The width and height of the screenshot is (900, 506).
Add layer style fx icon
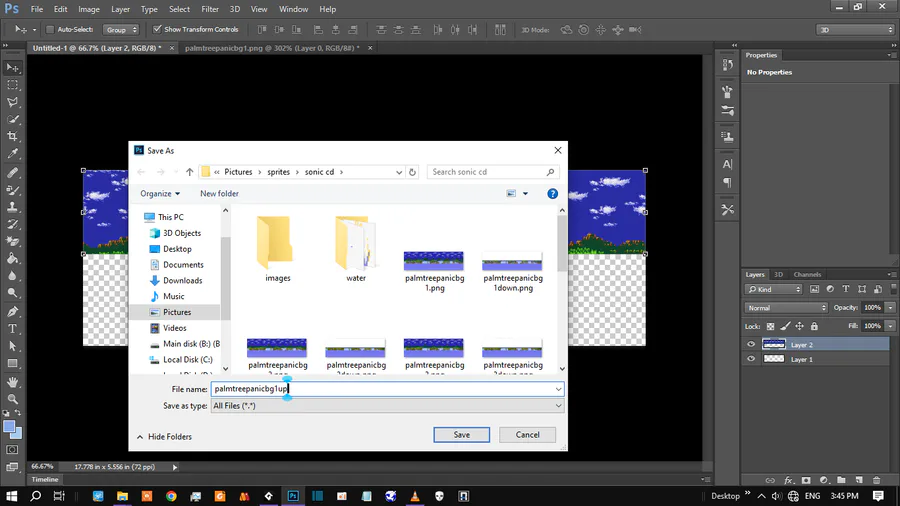(789, 480)
